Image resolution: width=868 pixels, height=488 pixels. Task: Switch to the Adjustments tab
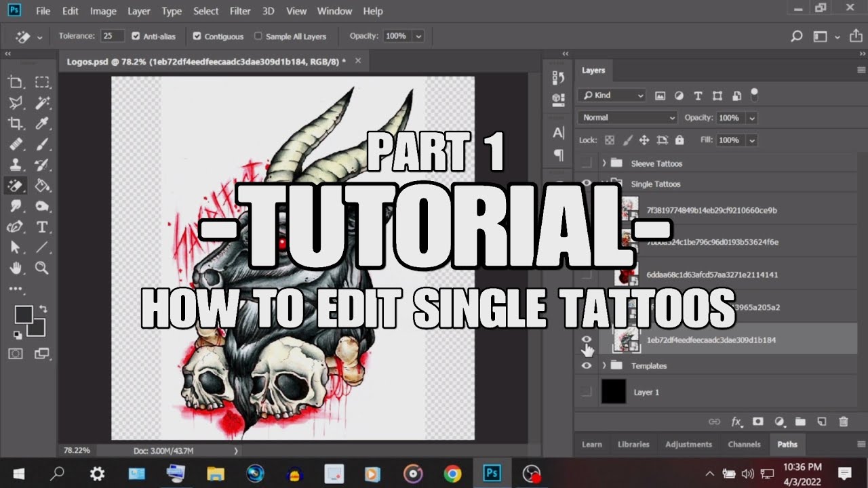click(688, 445)
